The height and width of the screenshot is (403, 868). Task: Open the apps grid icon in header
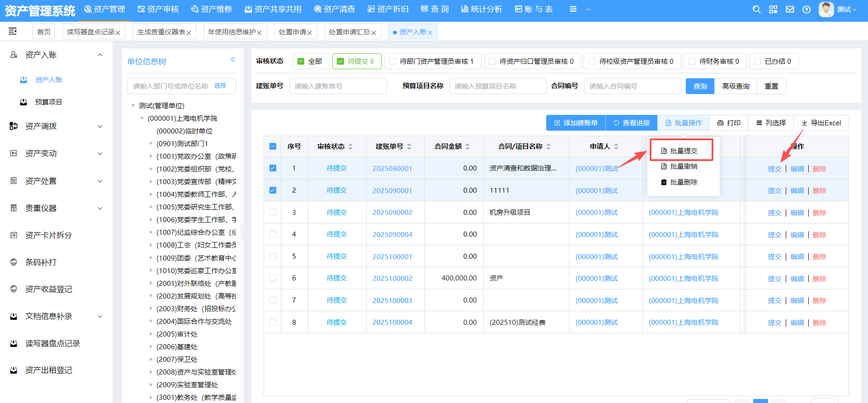(x=773, y=9)
